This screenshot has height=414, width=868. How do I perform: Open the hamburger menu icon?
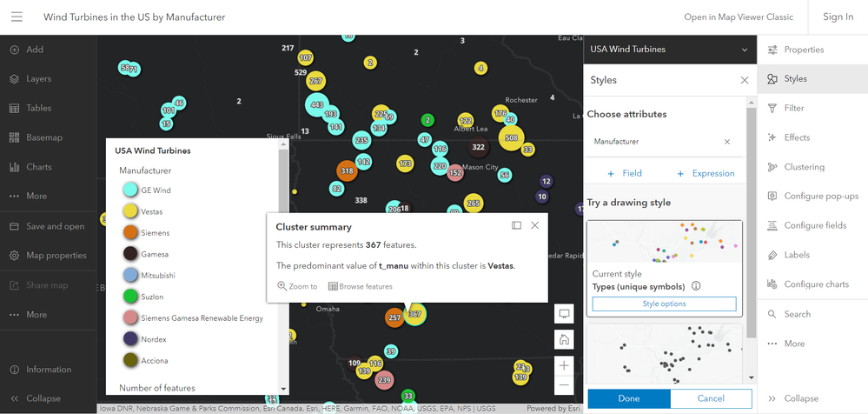[x=17, y=17]
